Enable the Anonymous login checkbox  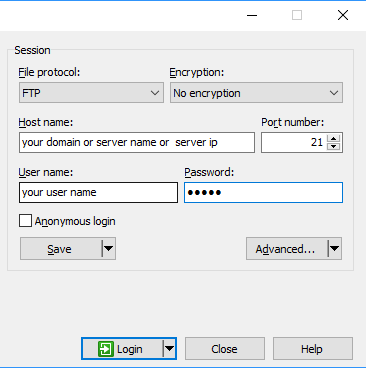click(x=25, y=221)
